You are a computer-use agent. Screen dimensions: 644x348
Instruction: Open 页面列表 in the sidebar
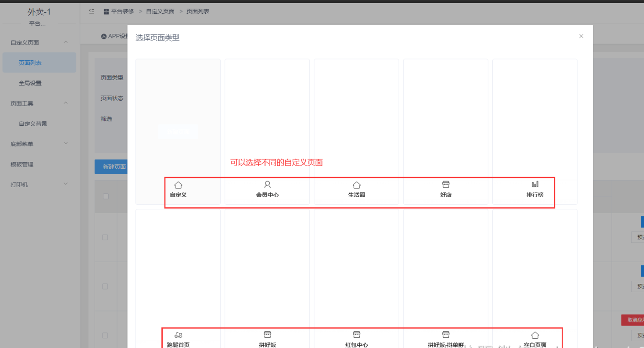pyautogui.click(x=39, y=63)
